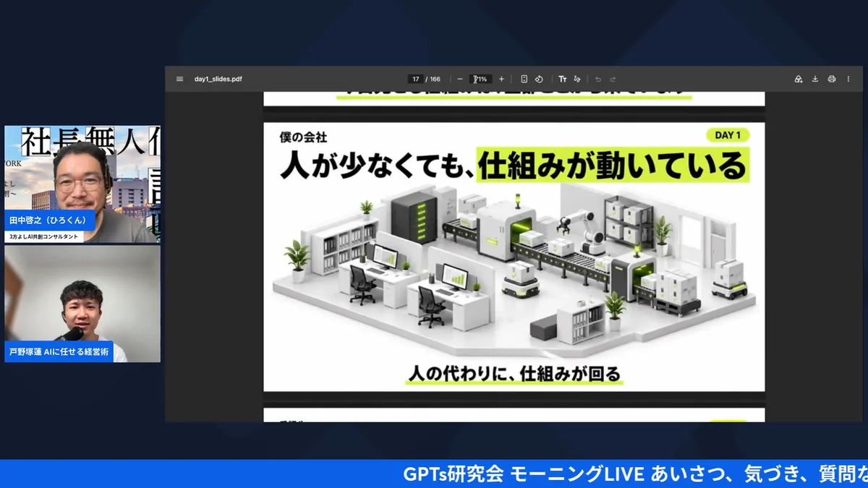Viewport: 868px width, 488px height.
Task: Zoom in with the plus button
Action: [501, 79]
